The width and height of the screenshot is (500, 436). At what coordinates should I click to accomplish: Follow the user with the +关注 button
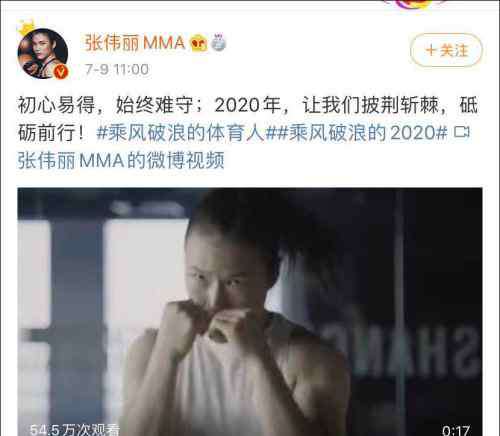tap(446, 50)
